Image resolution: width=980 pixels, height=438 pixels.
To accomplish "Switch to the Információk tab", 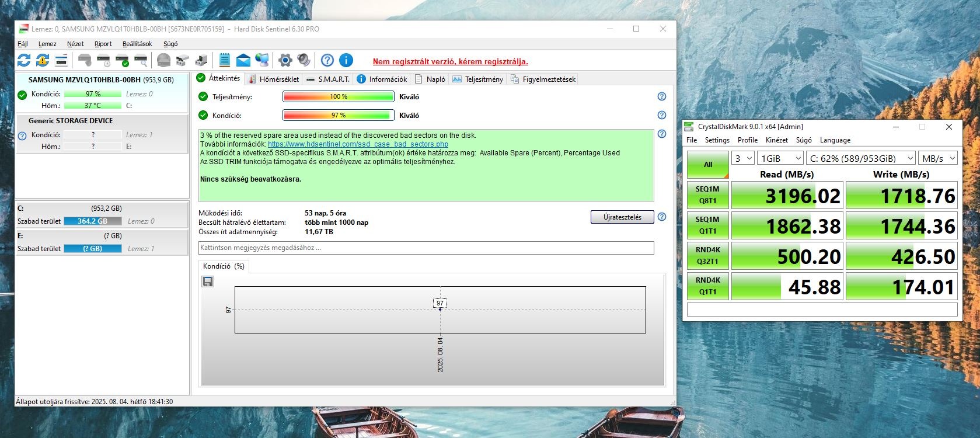I will click(382, 79).
